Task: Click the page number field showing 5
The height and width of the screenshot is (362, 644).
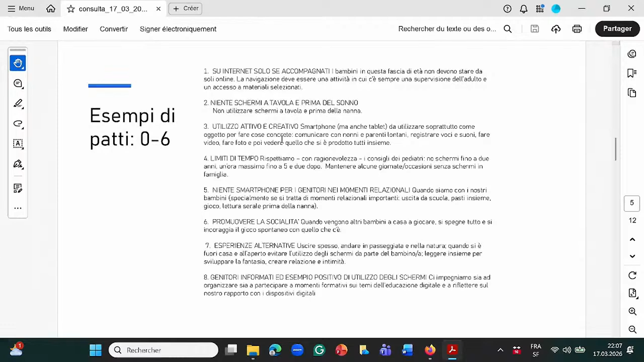Action: click(632, 202)
